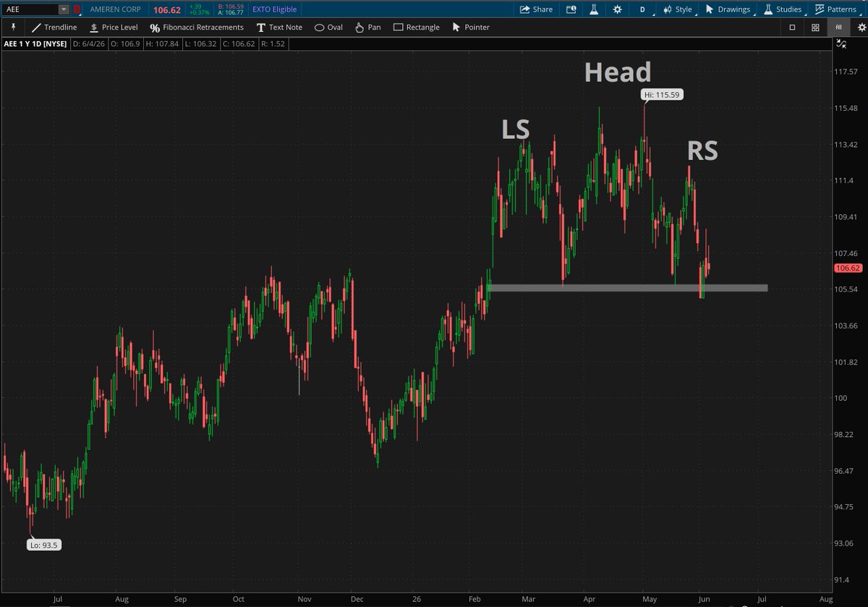Viewport: 868px width, 607px height.
Task: Open the symbol dropdown arrow next to AEE
Action: point(64,9)
